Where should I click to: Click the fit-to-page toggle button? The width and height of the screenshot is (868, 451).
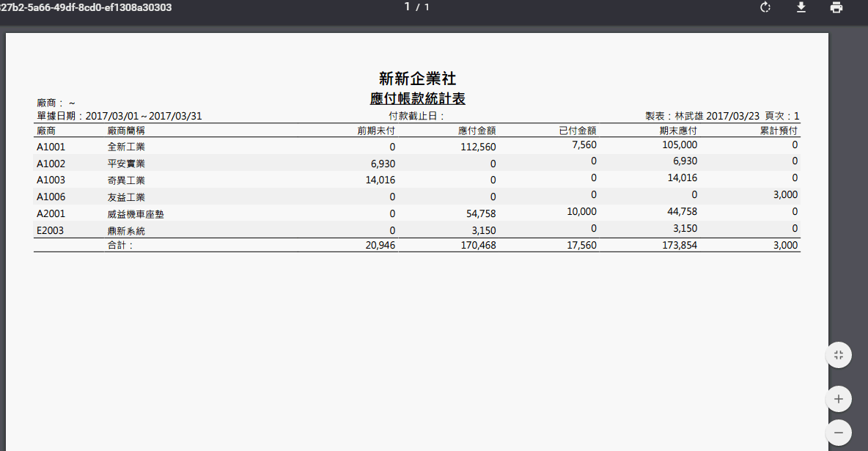[x=838, y=355]
